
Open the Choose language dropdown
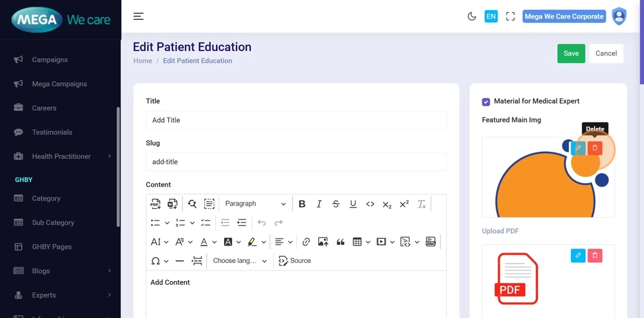240,261
